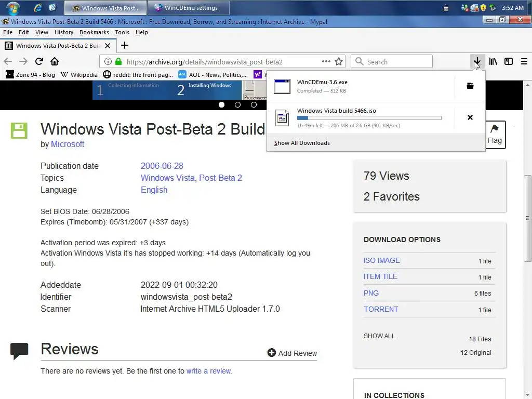Cancel the Windows Vista build 5466.iso download
The width and height of the screenshot is (532, 399).
[470, 117]
